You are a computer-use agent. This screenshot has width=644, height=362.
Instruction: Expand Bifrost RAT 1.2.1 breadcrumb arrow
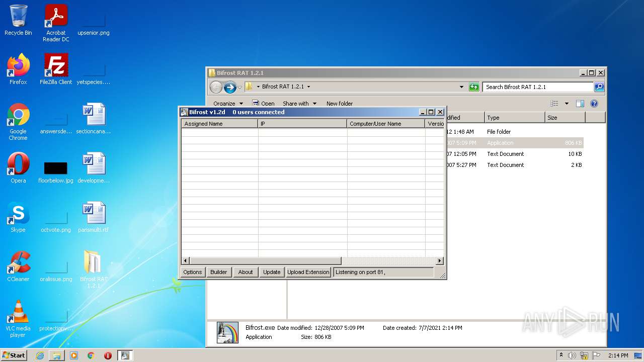click(x=308, y=87)
